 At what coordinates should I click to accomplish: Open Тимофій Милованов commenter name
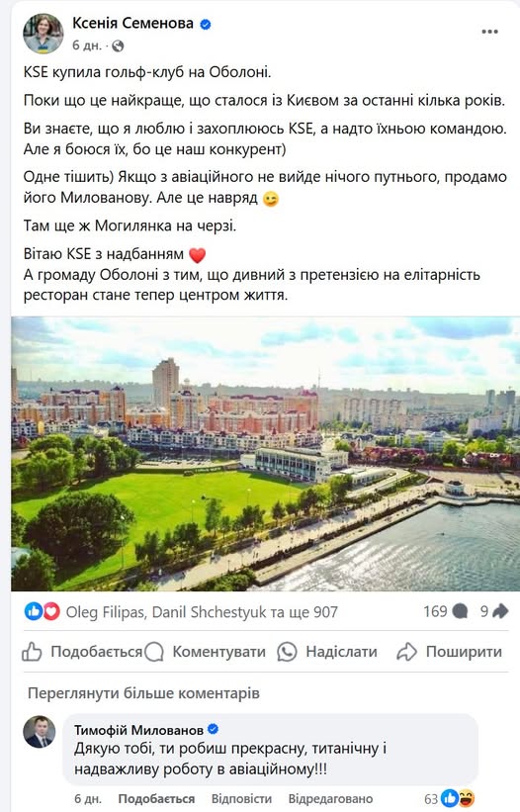(x=138, y=730)
